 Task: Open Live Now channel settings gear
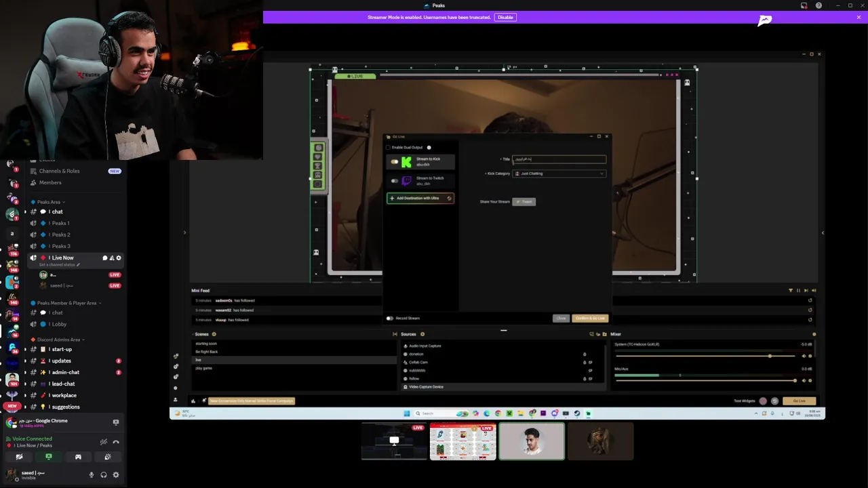click(119, 258)
